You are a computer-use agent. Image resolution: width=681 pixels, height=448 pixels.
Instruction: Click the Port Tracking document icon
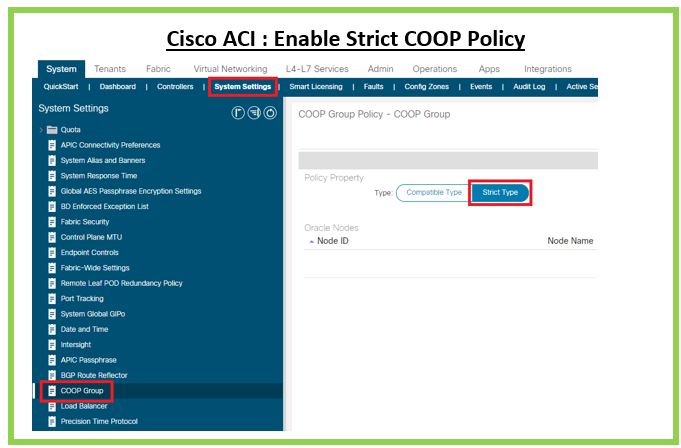(52, 298)
